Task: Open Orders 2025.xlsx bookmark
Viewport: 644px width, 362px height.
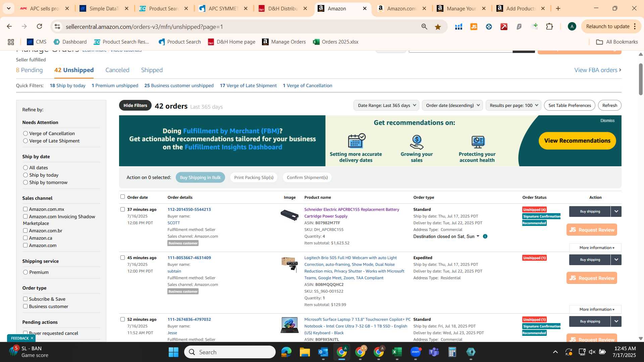Action: [336, 42]
